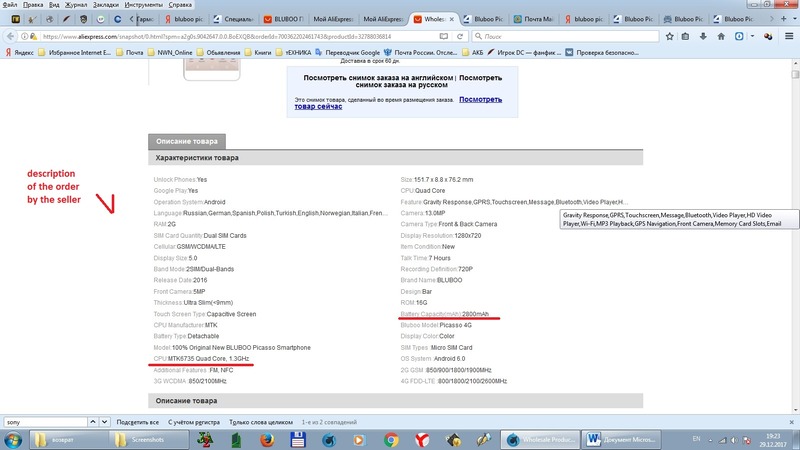Open the 'Инструменты' menu
This screenshot has width=800, height=450.
143,5
